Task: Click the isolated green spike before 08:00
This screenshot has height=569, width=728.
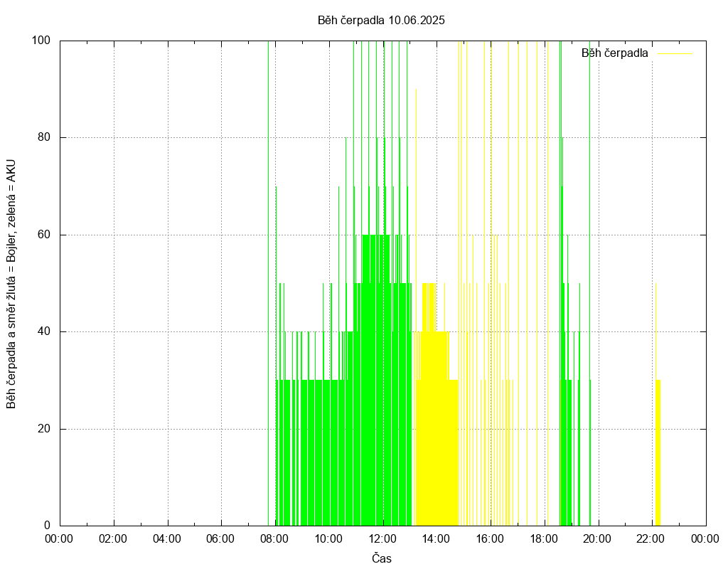Action: [x=268, y=283]
